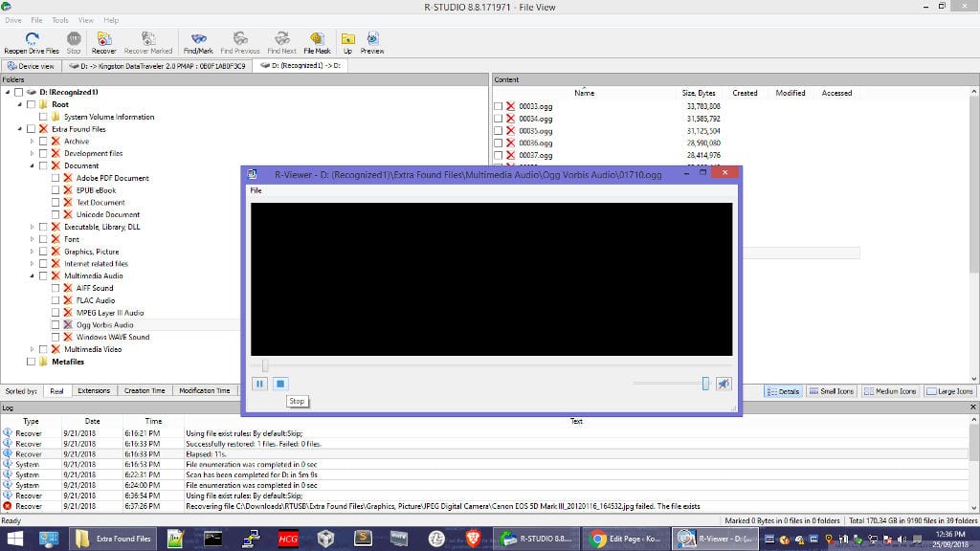Click the R-Viewer volume slider handle
This screenshot has height=551, width=980.
pos(705,384)
